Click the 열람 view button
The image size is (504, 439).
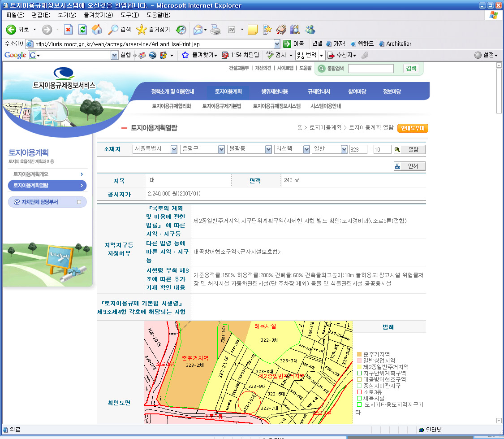(409, 150)
